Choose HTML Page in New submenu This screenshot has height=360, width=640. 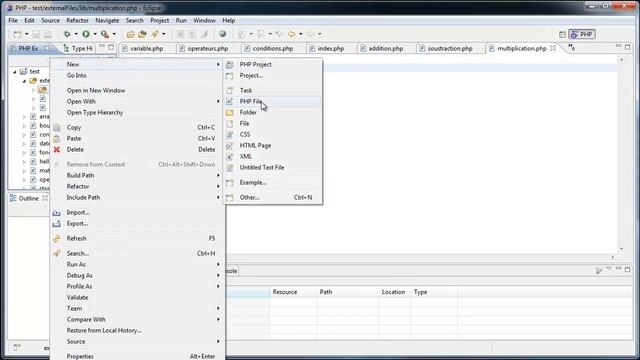[272, 145]
